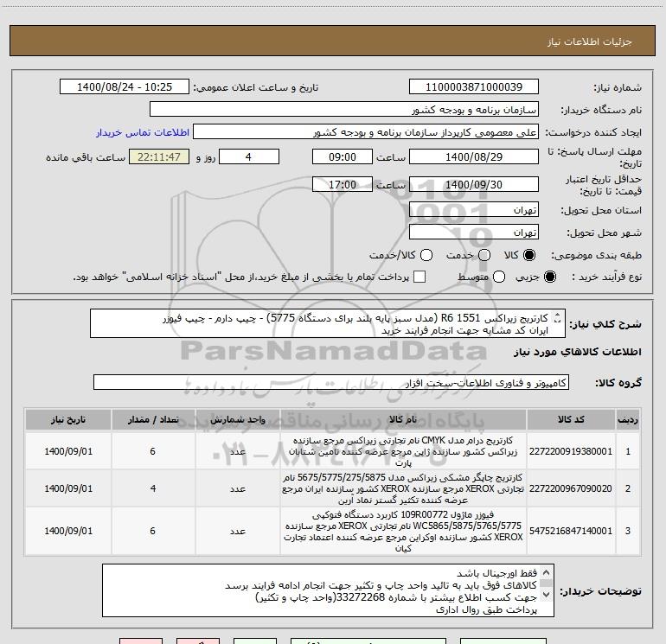Click the کارتریج درام مدل CMYK product name

[403, 451]
